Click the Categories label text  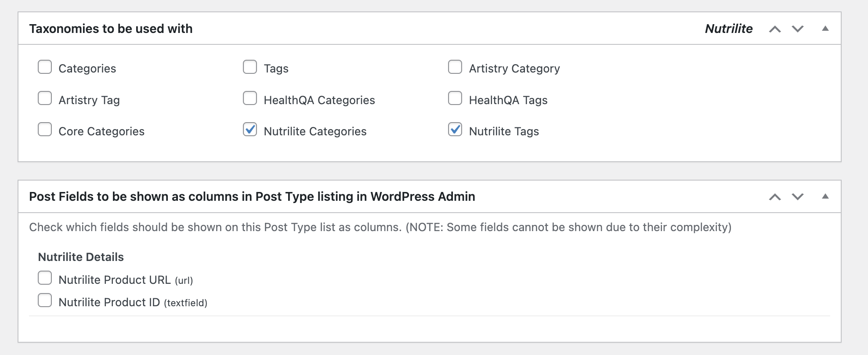point(87,69)
